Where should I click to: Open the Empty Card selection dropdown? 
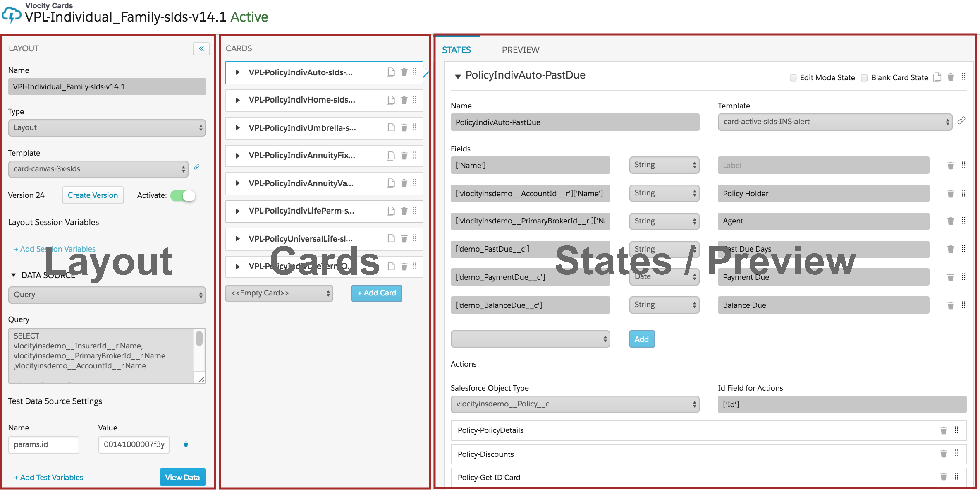point(279,293)
